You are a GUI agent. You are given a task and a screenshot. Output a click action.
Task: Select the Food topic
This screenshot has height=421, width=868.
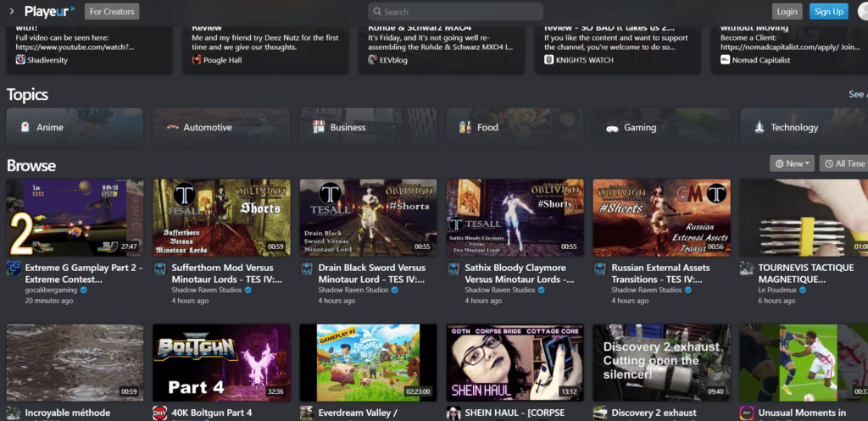click(515, 127)
